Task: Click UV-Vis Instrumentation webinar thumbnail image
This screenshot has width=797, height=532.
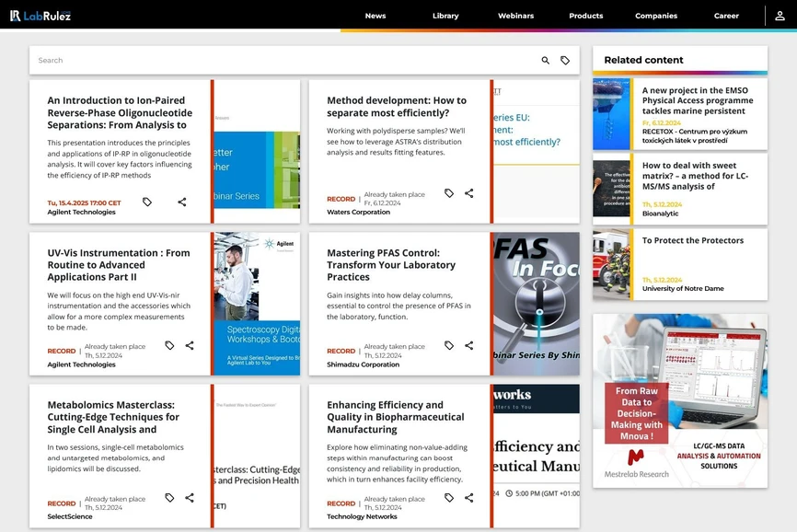Action: pos(257,303)
